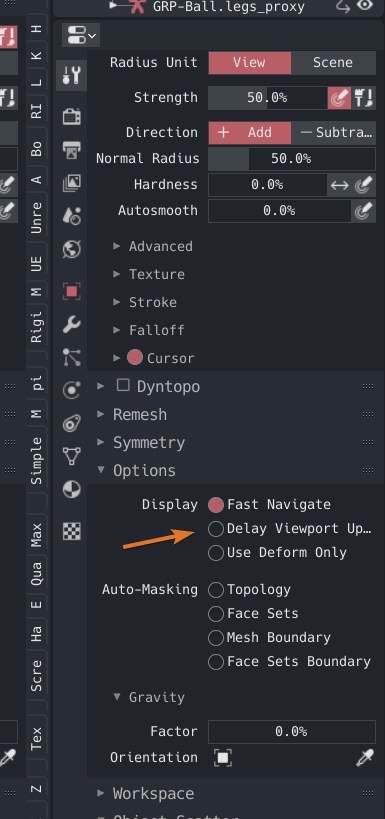The height and width of the screenshot is (819, 385).
Task: Click the Normal Radius slider
Action: pos(291,158)
